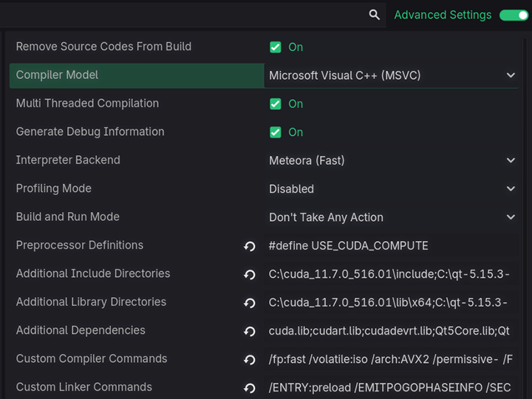Viewport: 532px width, 399px height.
Task: Select the Remove Source Codes From Build label
Action: tap(103, 47)
